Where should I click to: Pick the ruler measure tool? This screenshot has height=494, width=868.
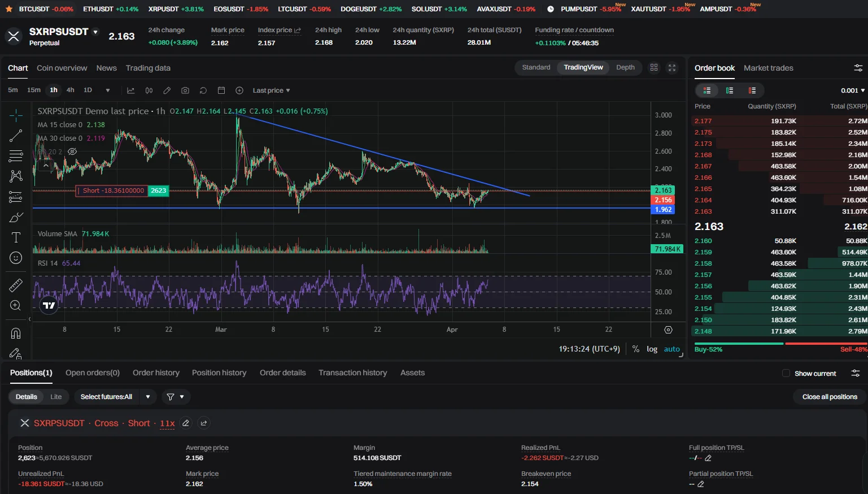(16, 285)
